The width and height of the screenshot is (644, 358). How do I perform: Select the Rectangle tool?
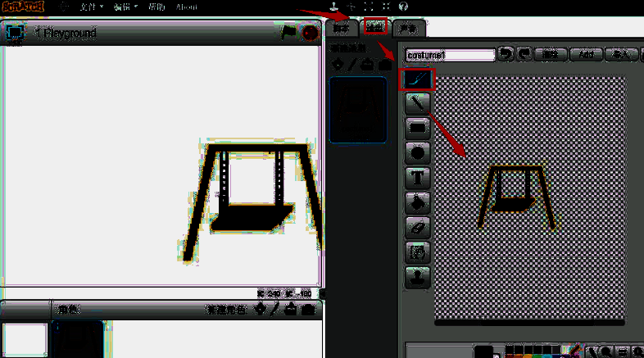pyautogui.click(x=418, y=128)
